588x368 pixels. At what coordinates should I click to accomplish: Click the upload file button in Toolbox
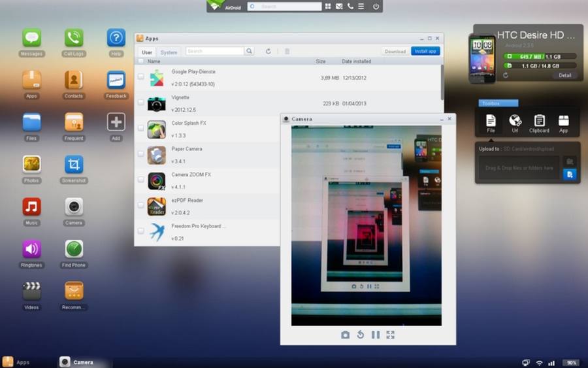570,175
